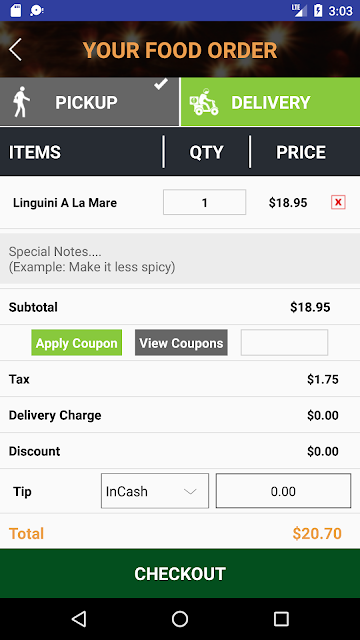Tap the back arrow in header
360x640 pixels.
[16, 50]
